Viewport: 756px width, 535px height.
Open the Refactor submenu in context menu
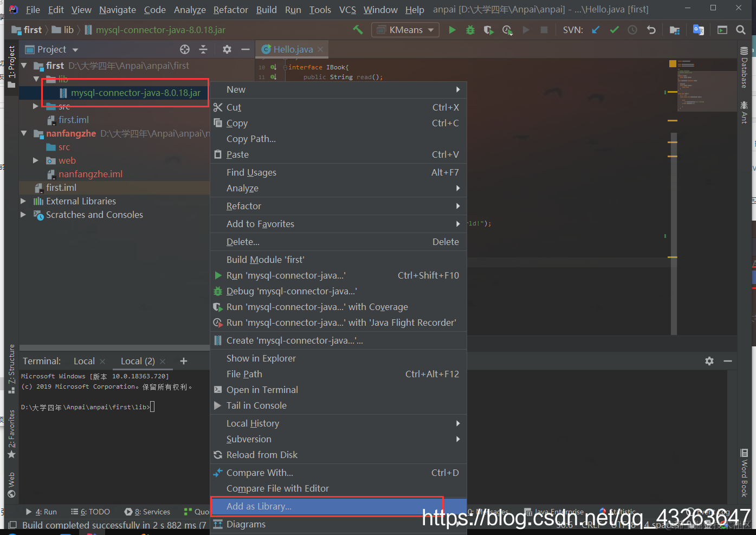pos(338,206)
